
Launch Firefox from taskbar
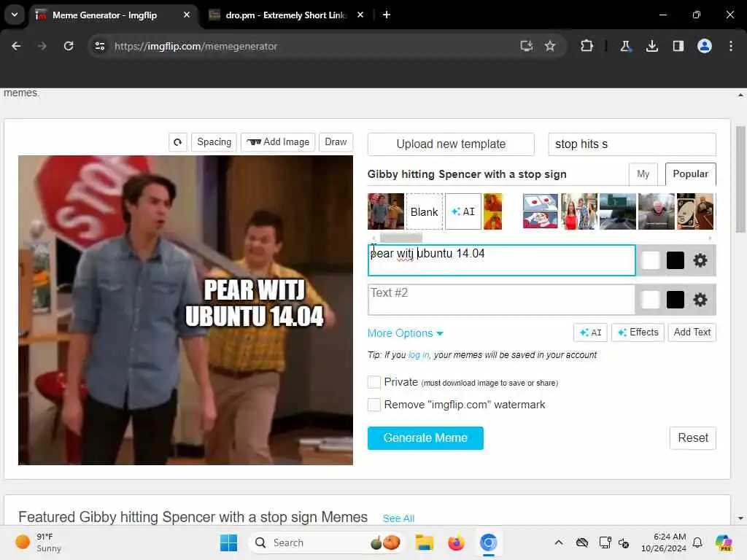(456, 542)
